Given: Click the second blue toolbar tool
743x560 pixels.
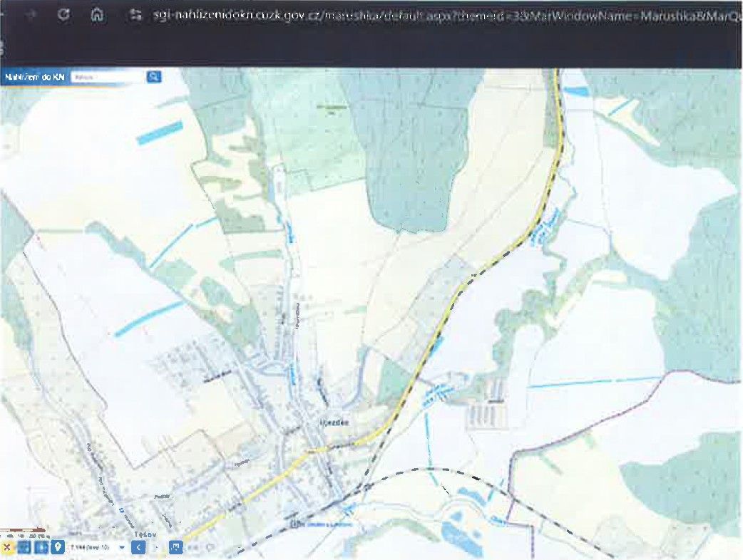Looking at the screenshot, I should pos(41,547).
